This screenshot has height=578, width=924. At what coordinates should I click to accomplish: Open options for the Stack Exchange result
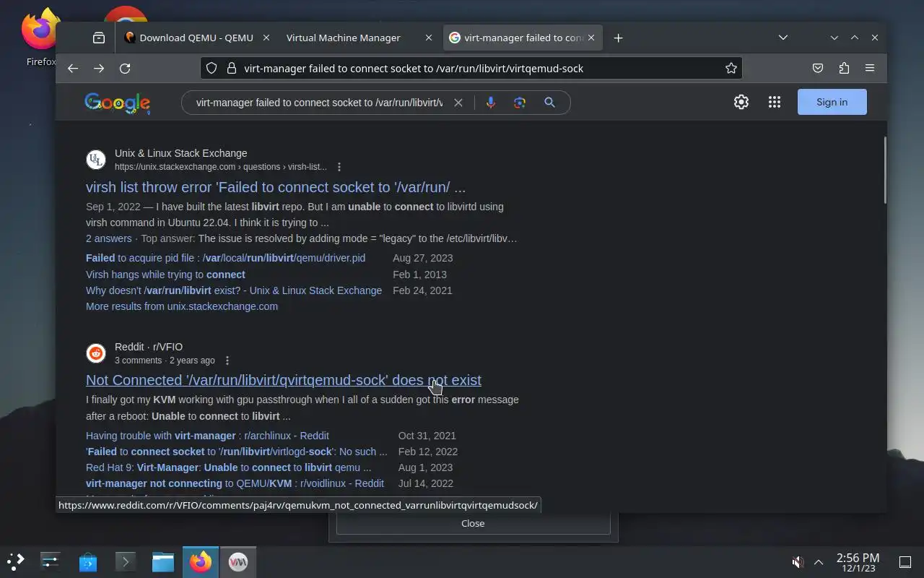pyautogui.click(x=339, y=167)
